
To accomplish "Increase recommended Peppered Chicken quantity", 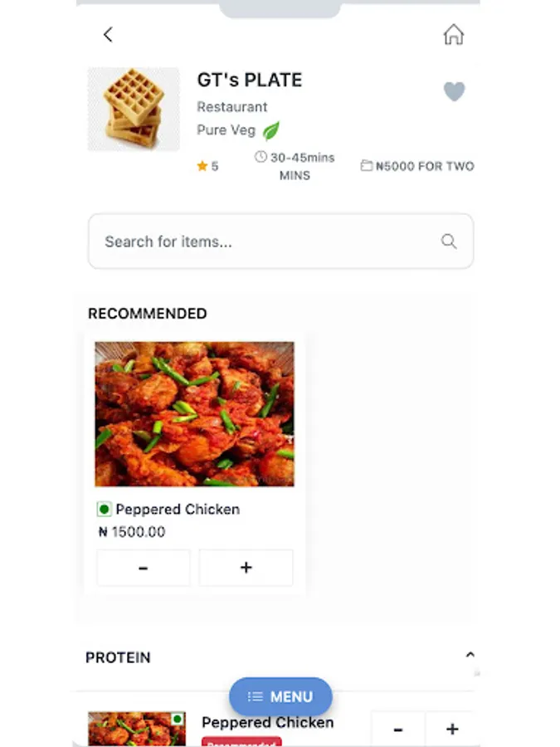I will pos(246,568).
